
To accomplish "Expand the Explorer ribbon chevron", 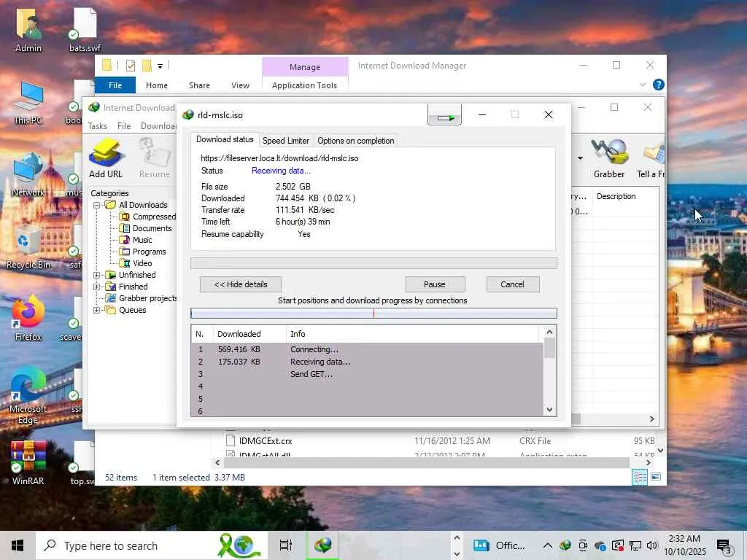I will pyautogui.click(x=642, y=85).
